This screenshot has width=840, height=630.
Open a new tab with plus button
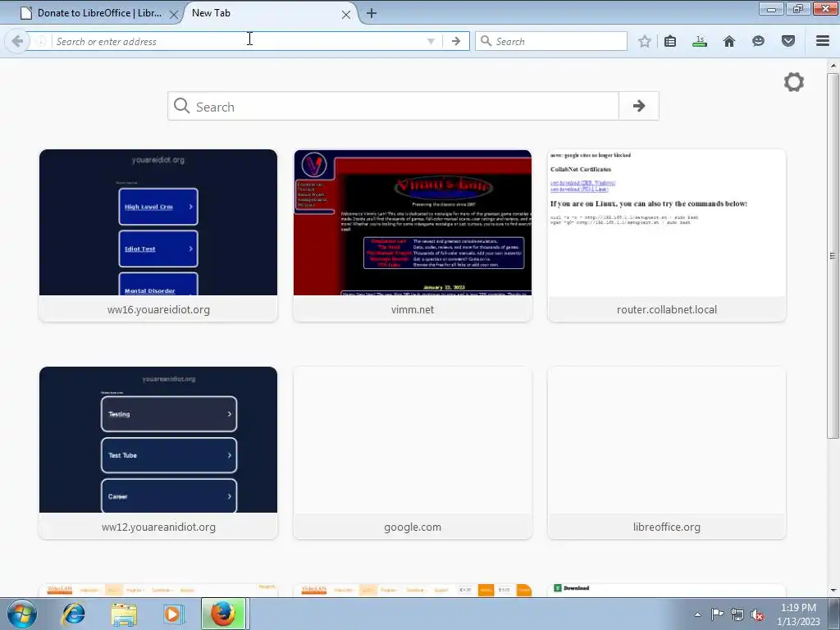(x=372, y=13)
